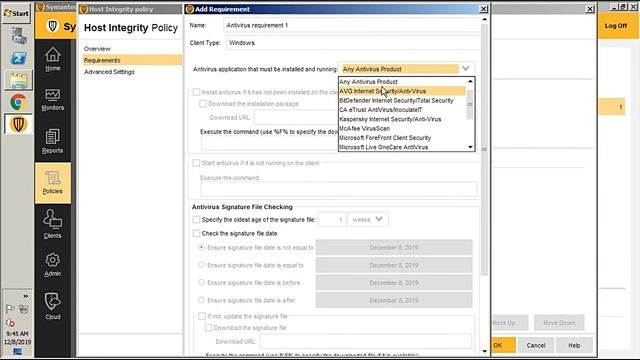This screenshot has height=360, width=640.
Task: Click the Log Off button
Action: pyautogui.click(x=616, y=26)
